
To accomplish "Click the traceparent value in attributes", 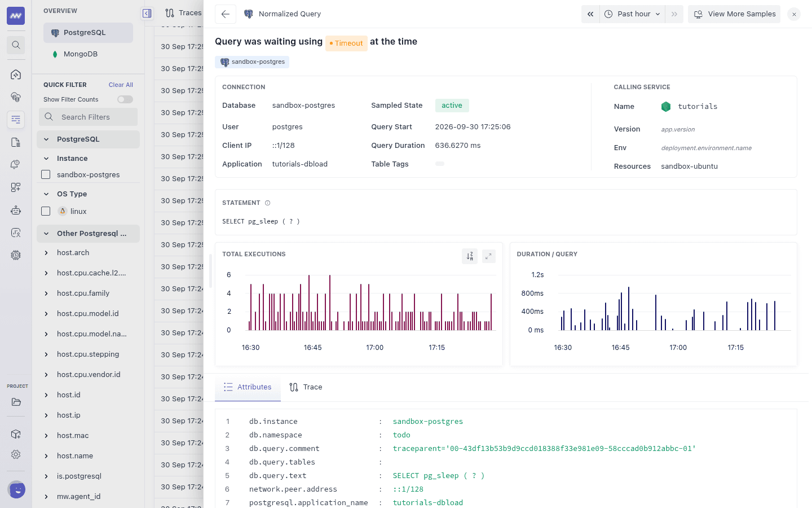I will click(544, 449).
